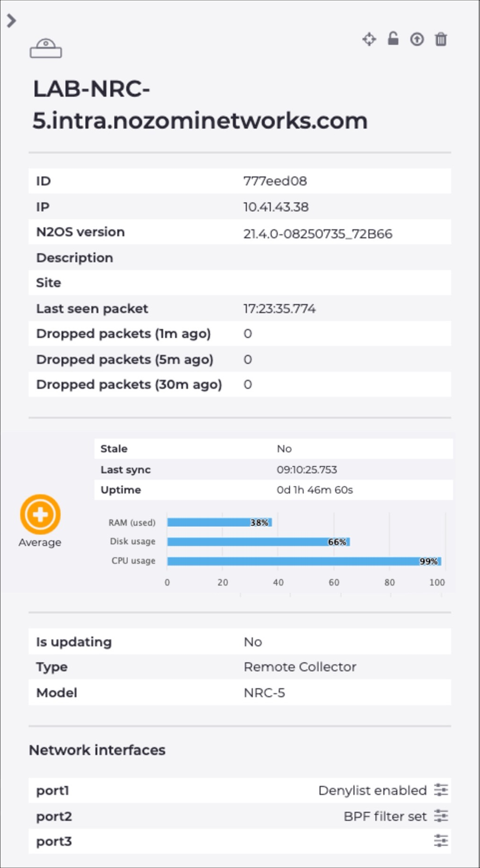Image resolution: width=480 pixels, height=868 pixels.
Task: Click the Disk usage 66% bar
Action: 259,541
